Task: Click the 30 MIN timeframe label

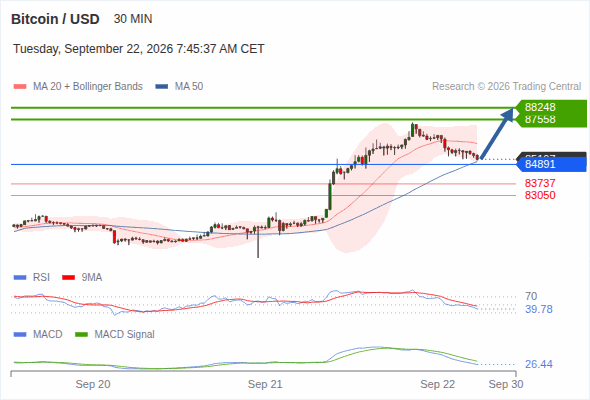Action: 133,19
